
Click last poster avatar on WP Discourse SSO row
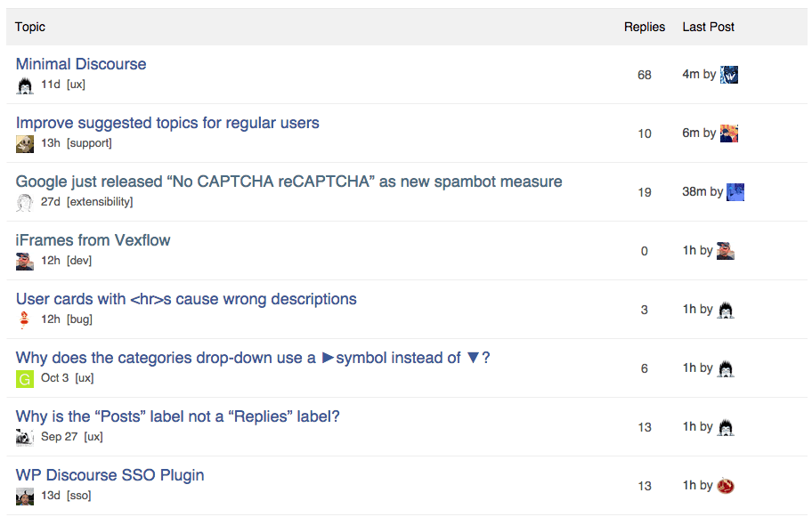(x=726, y=486)
